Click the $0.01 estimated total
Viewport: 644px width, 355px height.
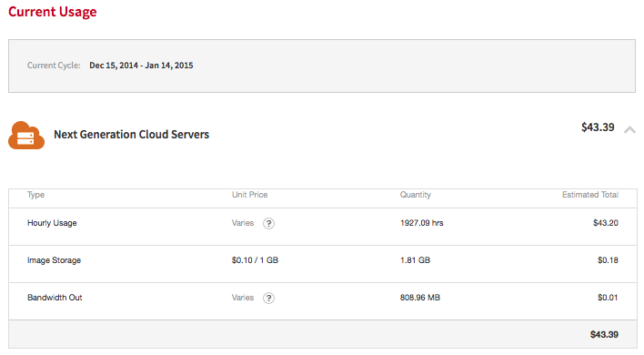(x=609, y=298)
